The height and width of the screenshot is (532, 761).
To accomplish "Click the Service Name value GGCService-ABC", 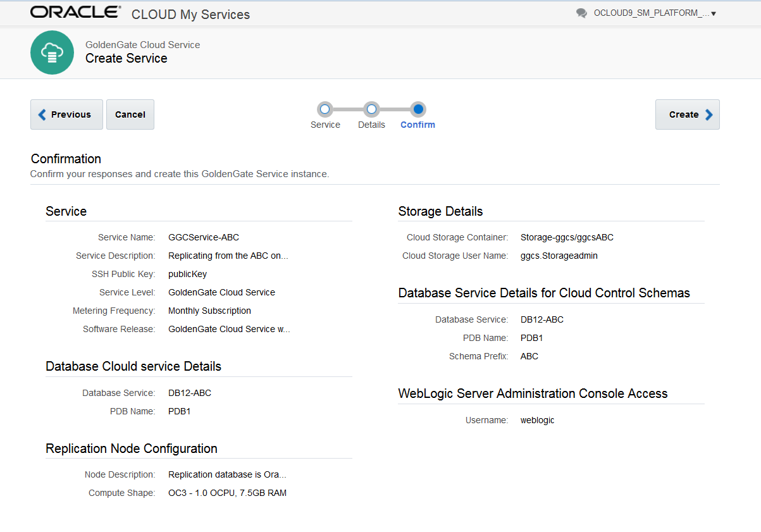I will (204, 237).
